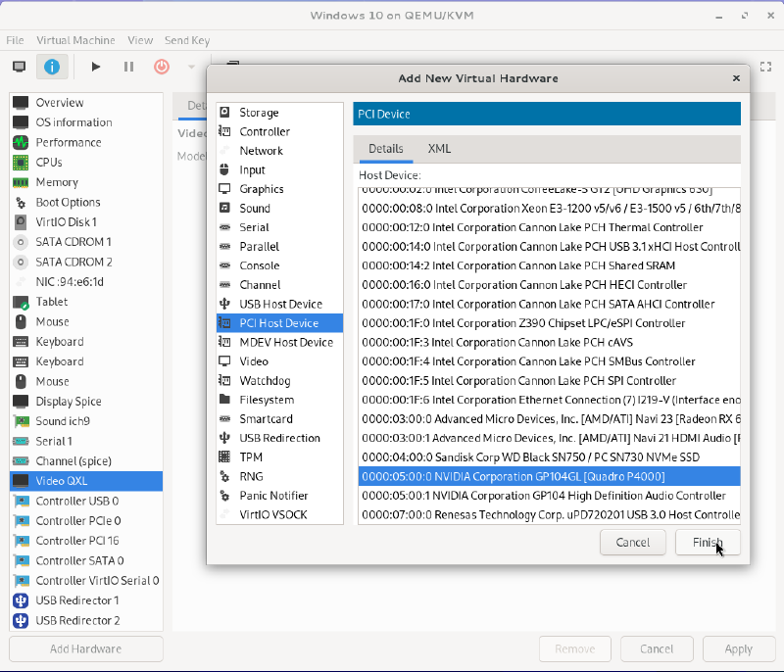Choose USB Redirection hardware type
Viewport: 784px width, 672px height.
tap(280, 438)
